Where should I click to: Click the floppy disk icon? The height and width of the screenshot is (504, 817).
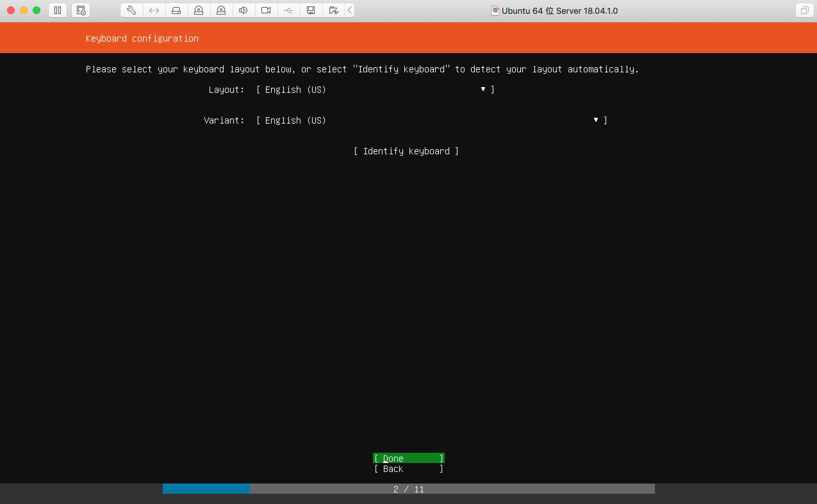point(311,10)
